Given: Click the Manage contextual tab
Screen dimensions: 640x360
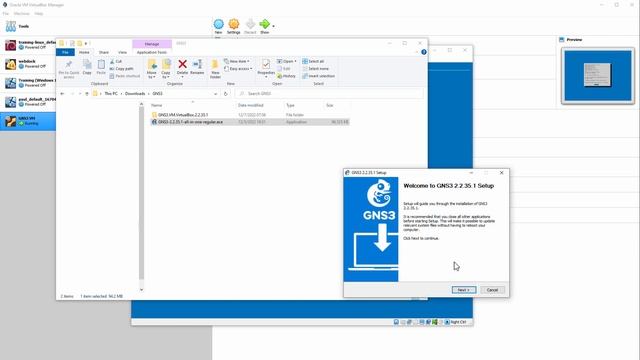Looking at the screenshot, I should click(x=152, y=44).
